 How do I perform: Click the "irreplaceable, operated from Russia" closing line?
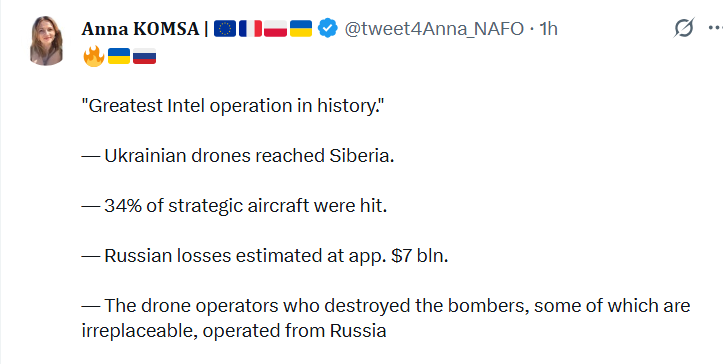tap(234, 331)
